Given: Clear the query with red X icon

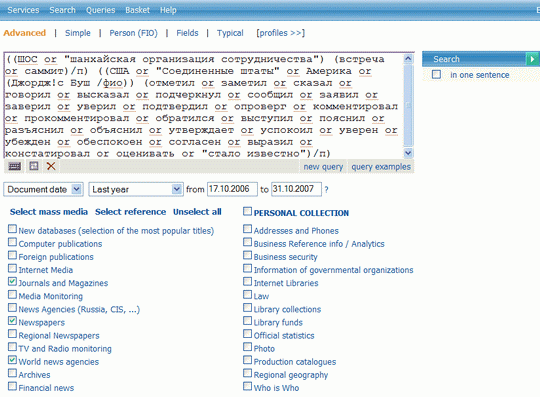Looking at the screenshot, I should tap(51, 166).
